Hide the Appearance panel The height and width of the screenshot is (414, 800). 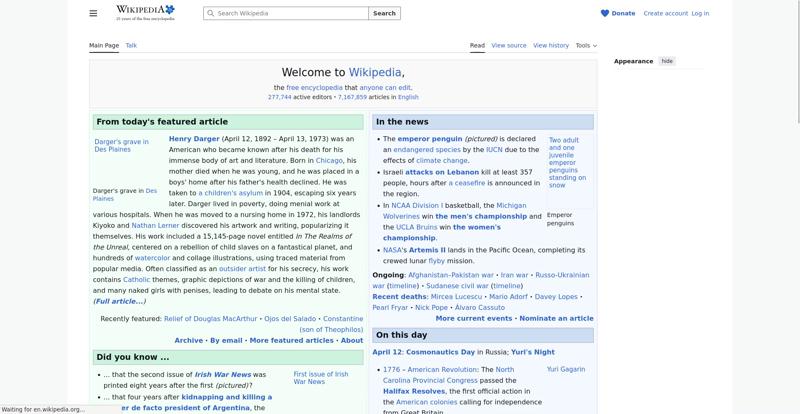coord(667,61)
